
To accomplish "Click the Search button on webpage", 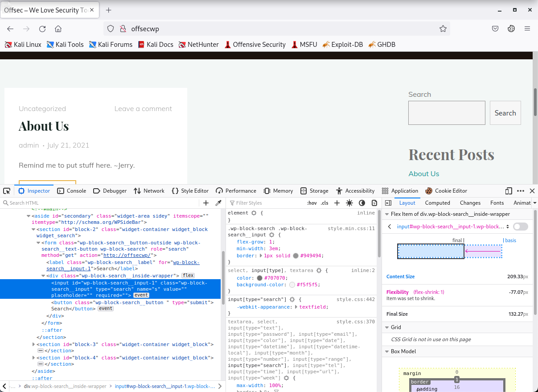I will pyautogui.click(x=505, y=113).
